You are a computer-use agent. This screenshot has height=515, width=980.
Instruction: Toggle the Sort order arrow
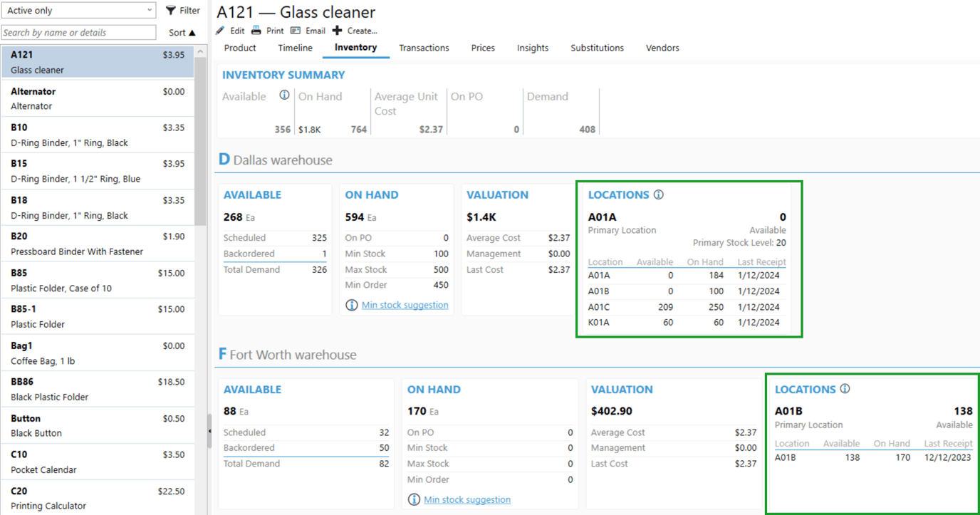192,33
